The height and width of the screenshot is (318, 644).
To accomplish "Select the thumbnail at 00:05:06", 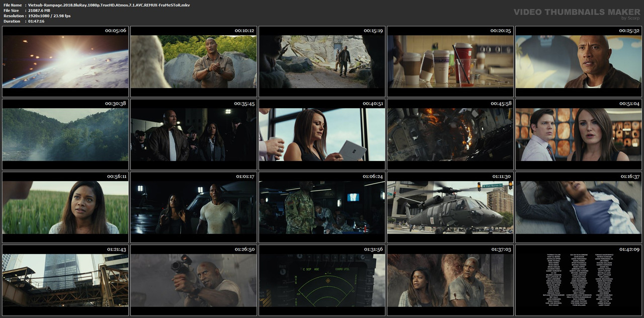I will [65, 61].
